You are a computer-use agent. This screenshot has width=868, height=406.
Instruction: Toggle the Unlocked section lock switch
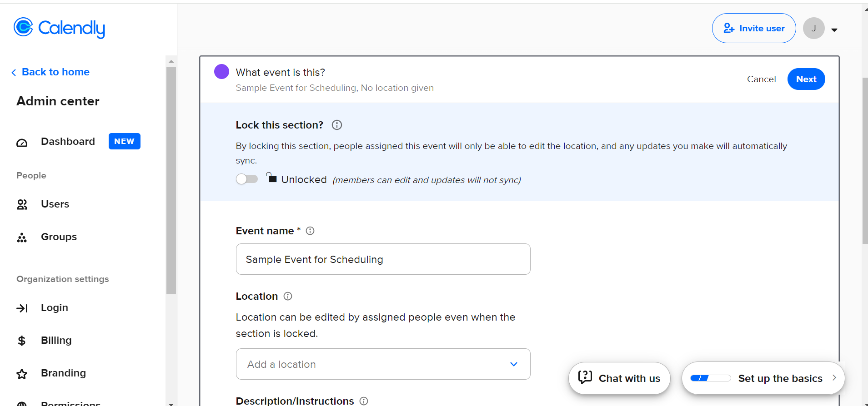pyautogui.click(x=247, y=179)
